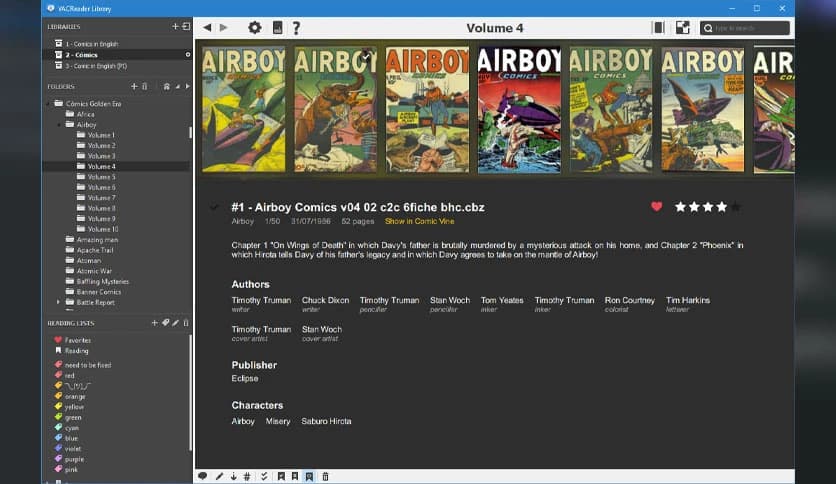Image resolution: width=836 pixels, height=484 pixels.
Task: Collapse the Comics Golden Era folder
Action: tap(48, 103)
